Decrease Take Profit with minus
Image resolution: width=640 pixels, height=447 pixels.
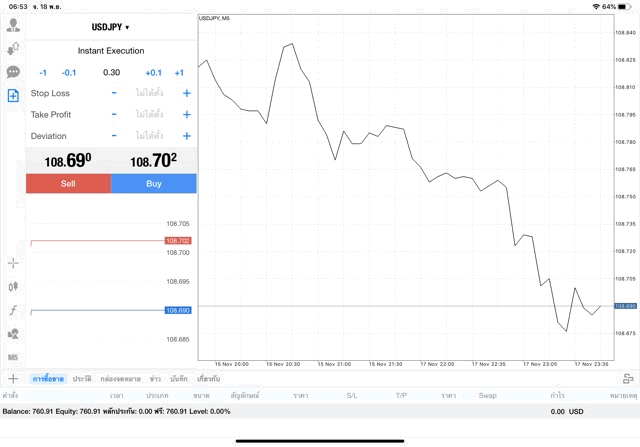(x=114, y=114)
